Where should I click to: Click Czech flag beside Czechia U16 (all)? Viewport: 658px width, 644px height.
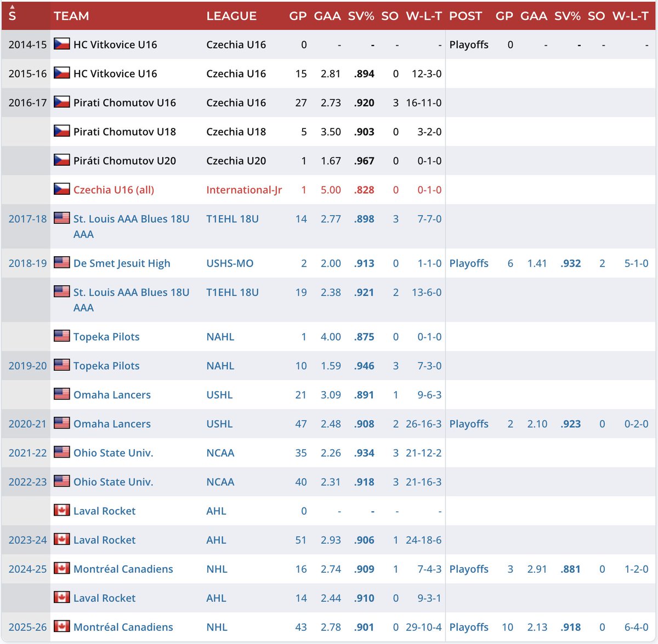(61, 189)
